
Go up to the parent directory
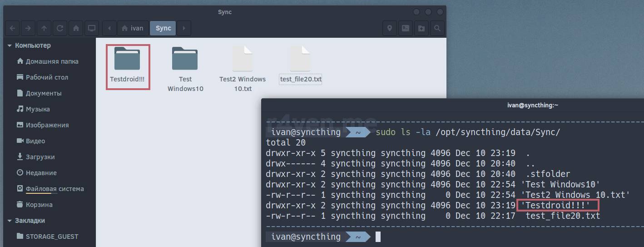(x=44, y=28)
